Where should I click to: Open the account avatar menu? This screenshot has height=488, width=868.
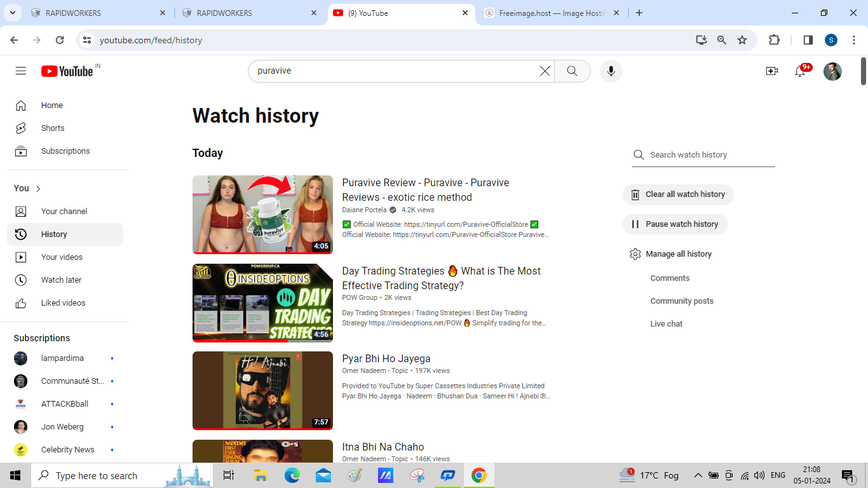[x=832, y=71]
